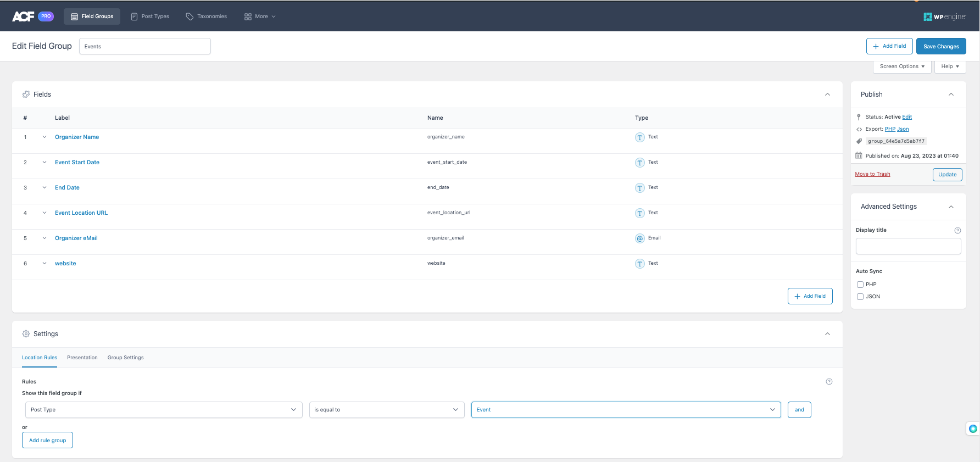The height and width of the screenshot is (462, 980).
Task: Open the Organizer eMail field label
Action: [x=76, y=238]
